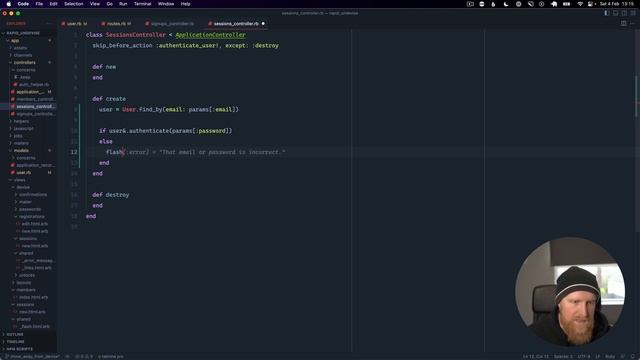The height and width of the screenshot is (360, 640).
Task: Open the members controller file in Explorer
Action: pyautogui.click(x=35, y=99)
